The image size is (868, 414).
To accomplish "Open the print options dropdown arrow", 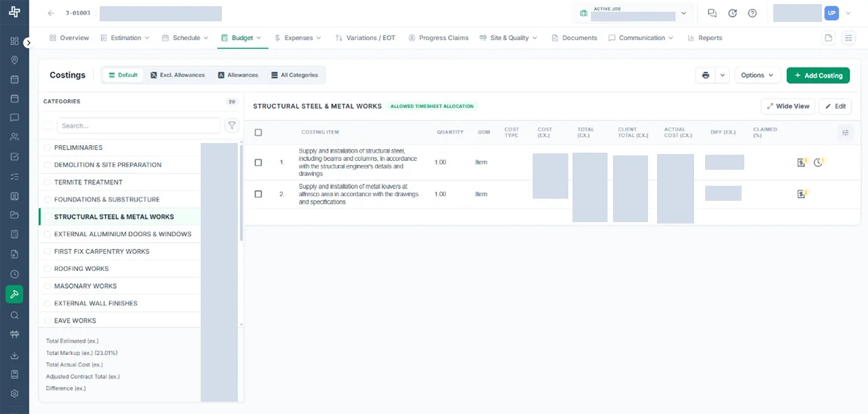I will [x=722, y=76].
